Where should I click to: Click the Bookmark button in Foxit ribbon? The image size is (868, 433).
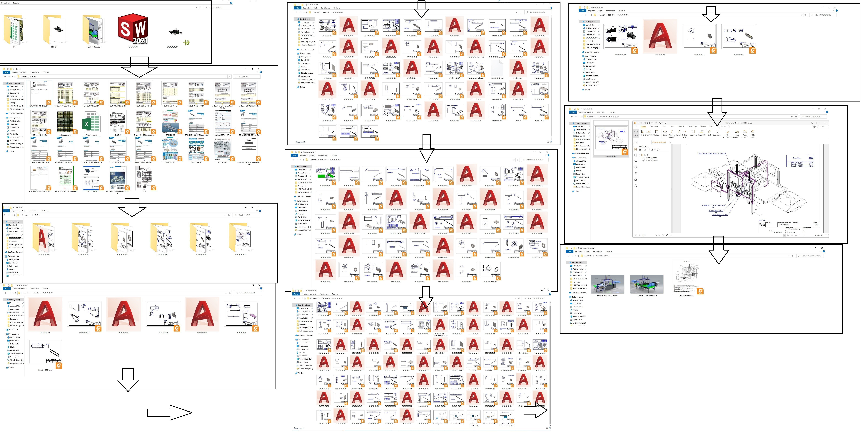point(717,133)
